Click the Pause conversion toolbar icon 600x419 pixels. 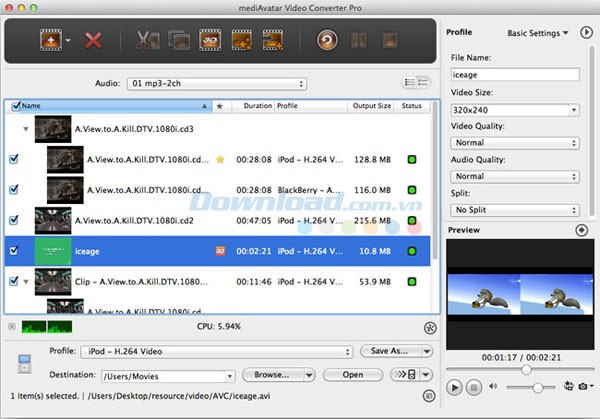(359, 40)
